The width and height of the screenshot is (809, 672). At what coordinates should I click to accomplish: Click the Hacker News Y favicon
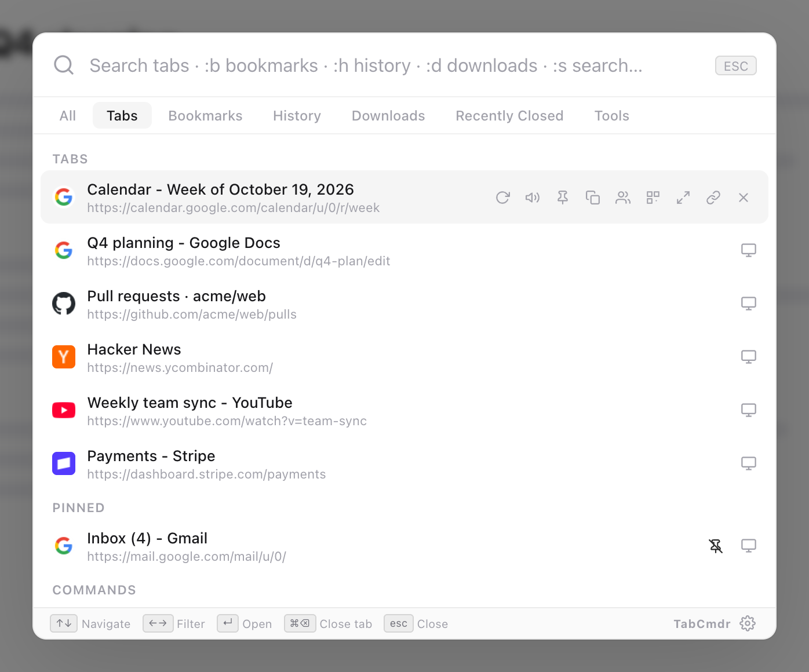(x=64, y=357)
